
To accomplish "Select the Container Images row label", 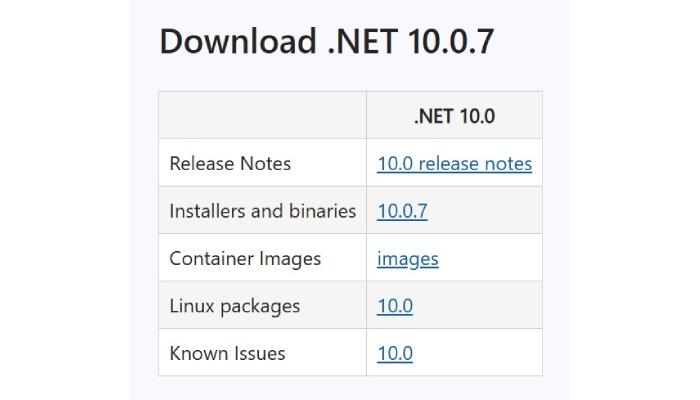I will (245, 259).
